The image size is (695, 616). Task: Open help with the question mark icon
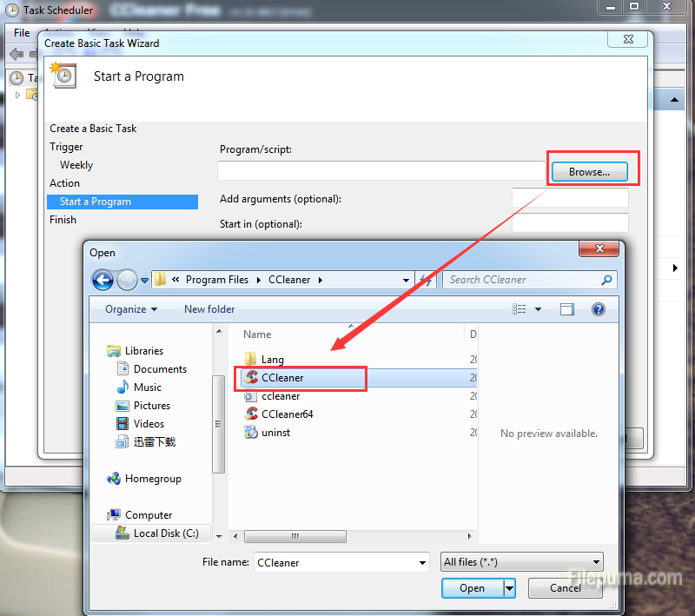(x=599, y=309)
